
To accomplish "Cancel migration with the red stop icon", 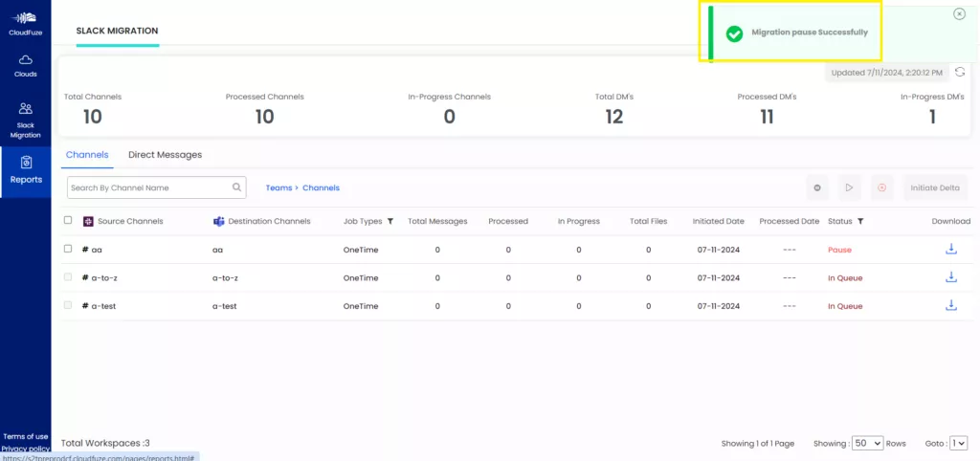I will click(881, 187).
